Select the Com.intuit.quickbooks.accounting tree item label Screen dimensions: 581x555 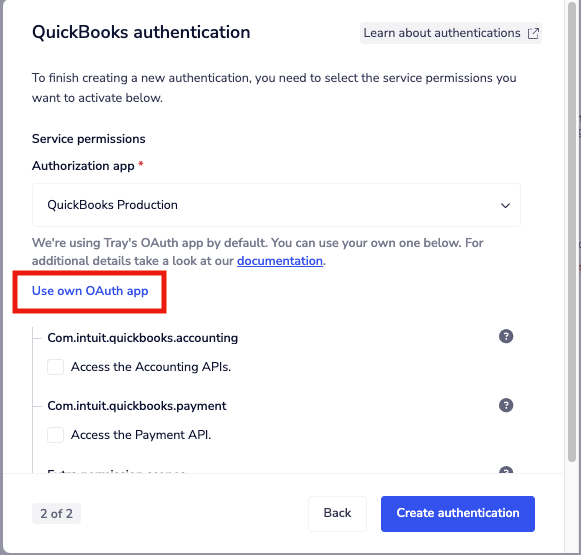point(143,338)
